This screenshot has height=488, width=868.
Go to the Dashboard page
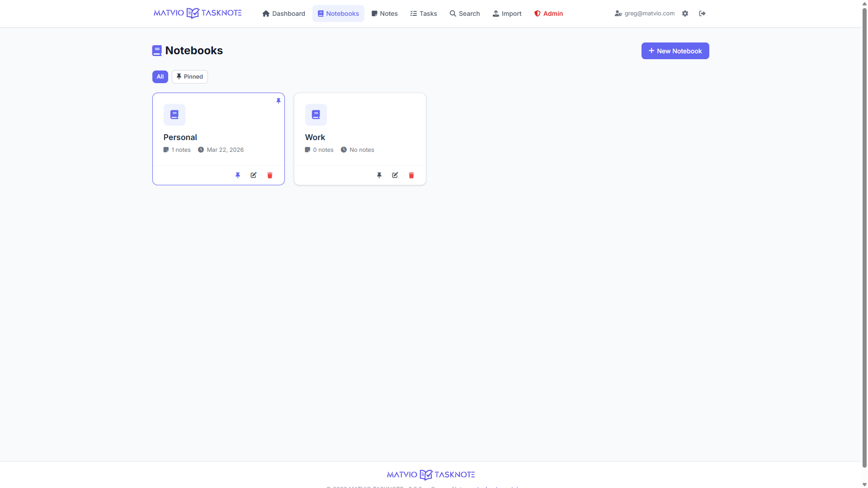coord(284,14)
